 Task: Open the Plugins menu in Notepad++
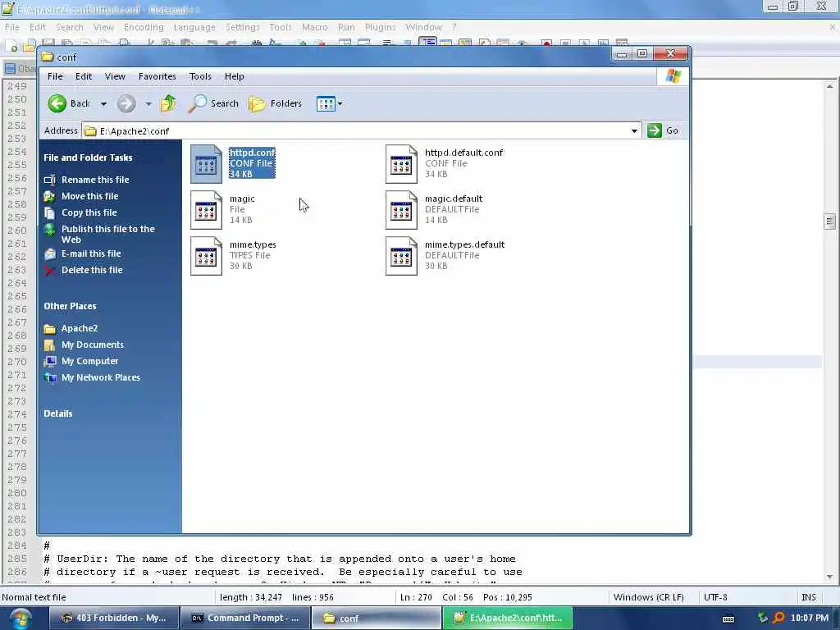[381, 27]
